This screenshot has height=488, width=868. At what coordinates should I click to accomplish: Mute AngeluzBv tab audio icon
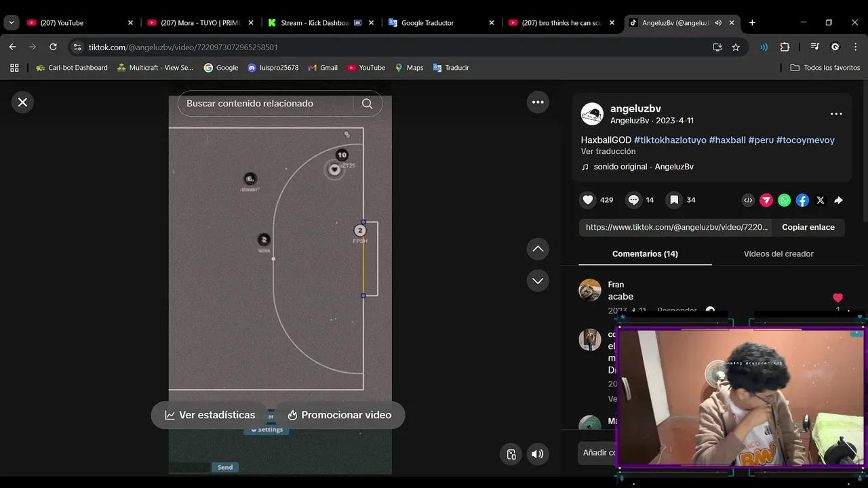click(718, 23)
